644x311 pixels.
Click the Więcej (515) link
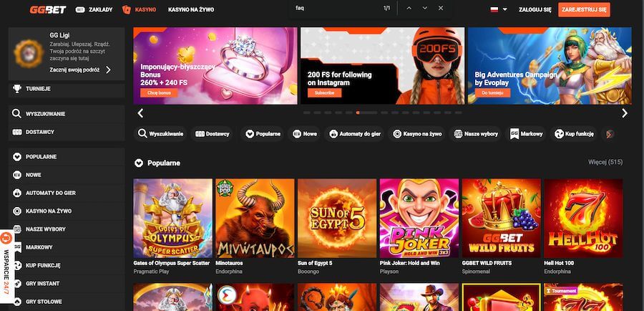click(x=605, y=163)
